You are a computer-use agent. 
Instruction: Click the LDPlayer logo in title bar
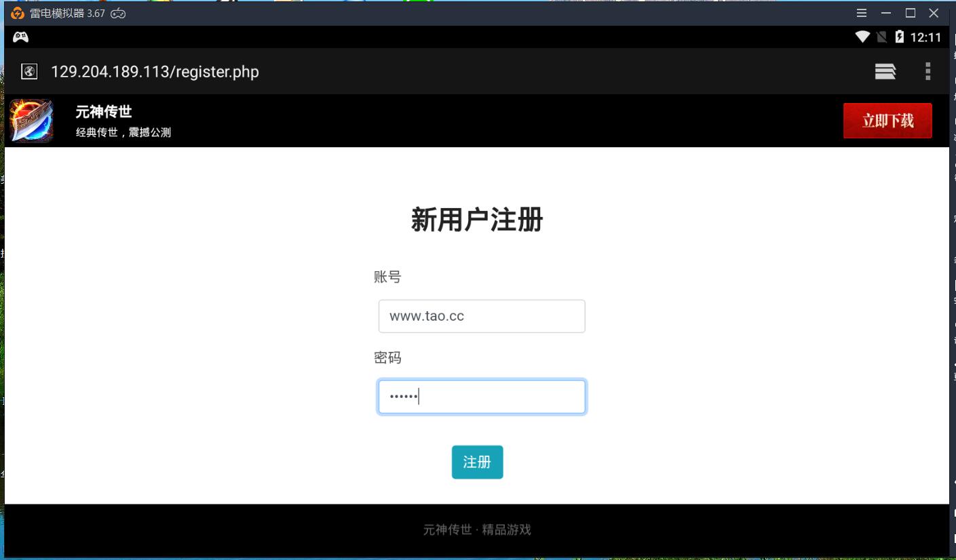pos(17,13)
